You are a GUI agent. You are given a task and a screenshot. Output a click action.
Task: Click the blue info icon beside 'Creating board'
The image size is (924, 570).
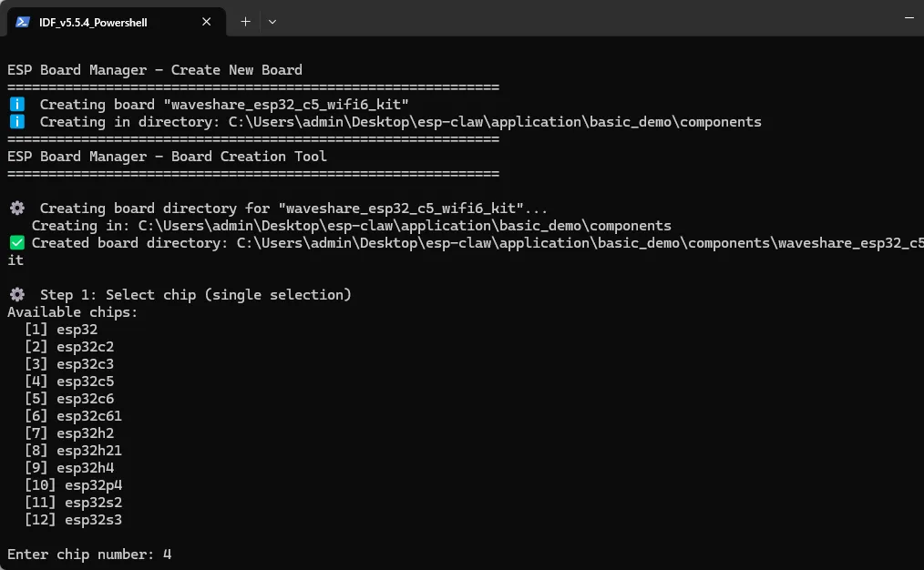17,105
